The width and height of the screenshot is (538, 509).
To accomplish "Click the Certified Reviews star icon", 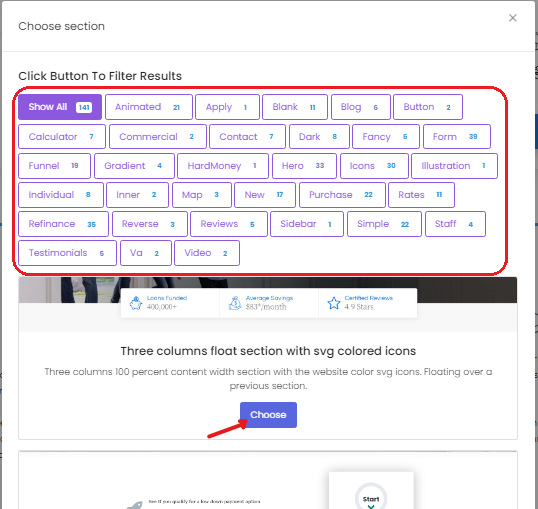I will pyautogui.click(x=334, y=303).
